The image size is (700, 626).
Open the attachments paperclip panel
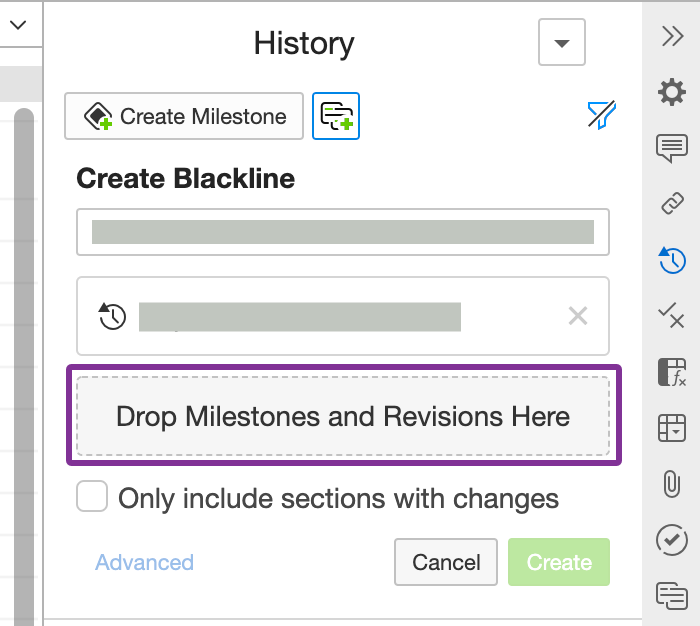(x=672, y=484)
